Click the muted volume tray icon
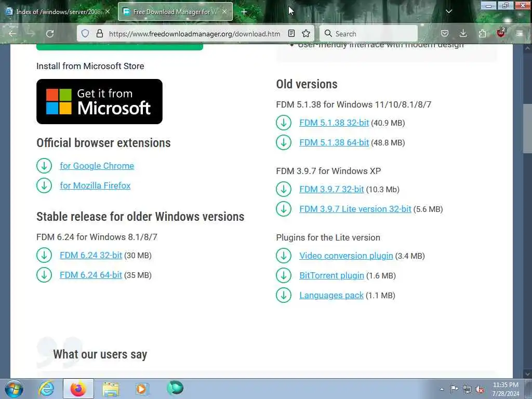This screenshot has width=532, height=399. [480, 389]
